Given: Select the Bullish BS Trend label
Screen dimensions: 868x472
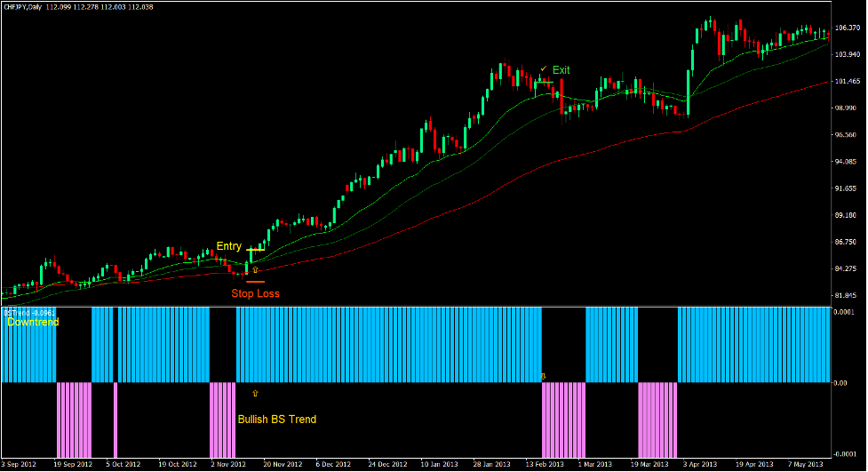Looking at the screenshot, I should coord(277,420).
